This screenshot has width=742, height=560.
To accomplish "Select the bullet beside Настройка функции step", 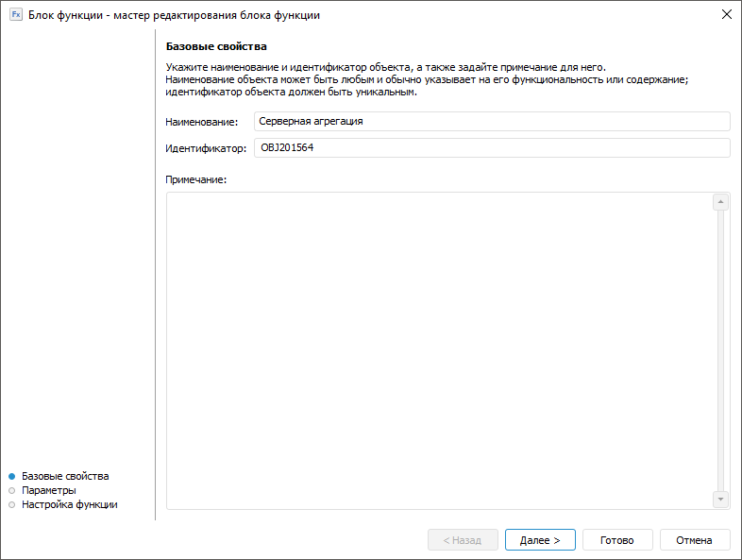I will coord(11,504).
